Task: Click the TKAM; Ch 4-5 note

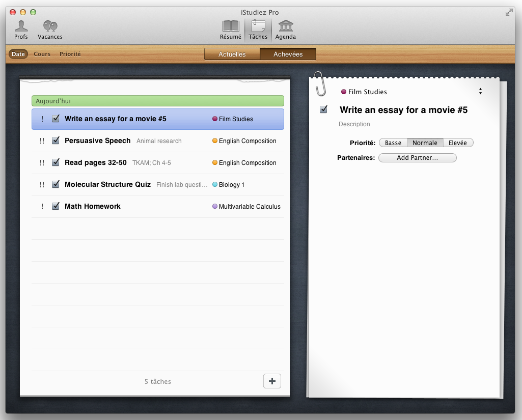Action: pyautogui.click(x=151, y=163)
